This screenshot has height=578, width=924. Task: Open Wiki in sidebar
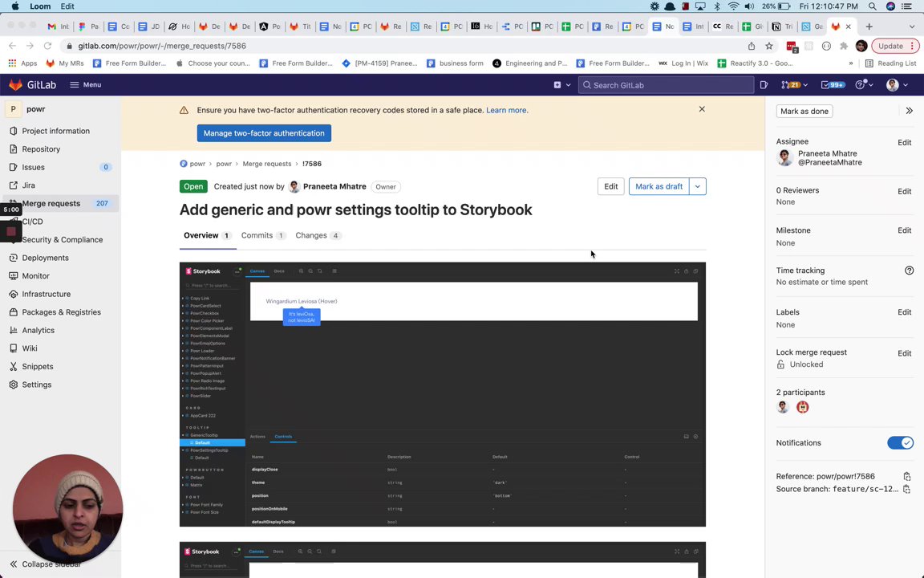tap(60, 348)
